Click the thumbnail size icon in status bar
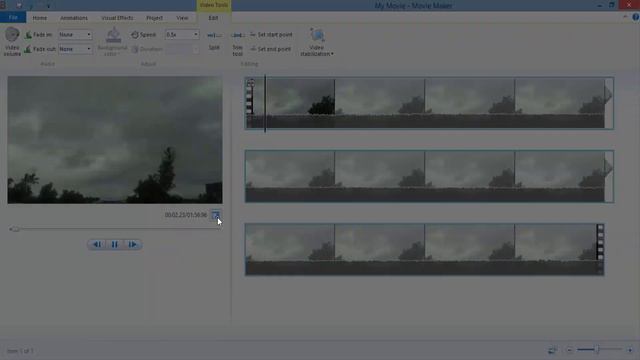The image size is (640, 360). click(x=552, y=350)
